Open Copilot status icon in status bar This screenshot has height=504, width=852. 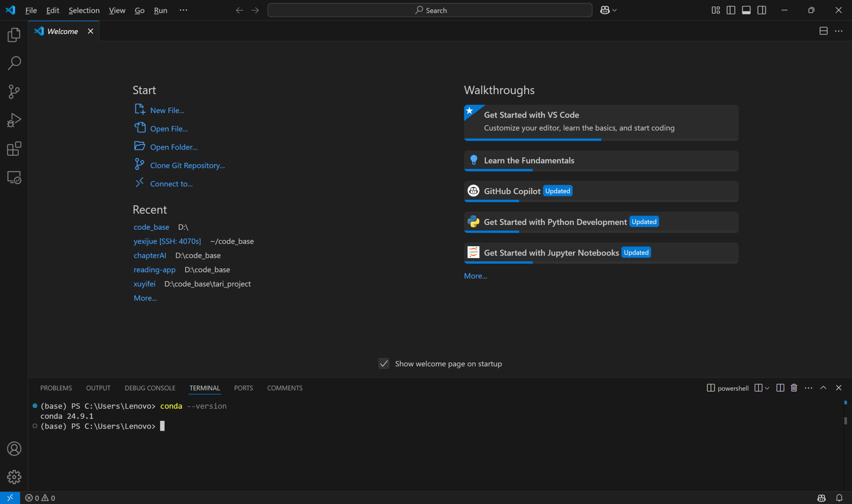click(821, 498)
